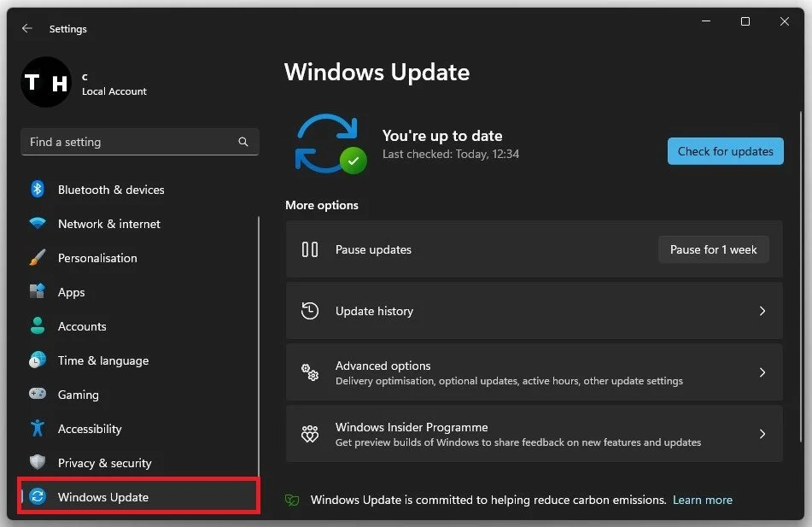Click the Apps grid icon

pyautogui.click(x=38, y=291)
